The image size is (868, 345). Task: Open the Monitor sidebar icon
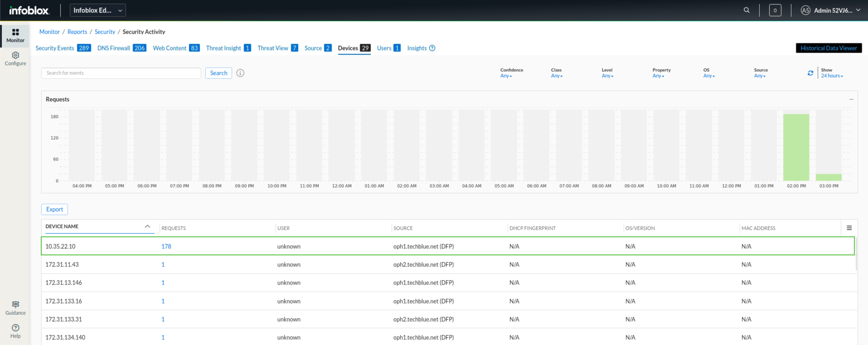(x=15, y=33)
